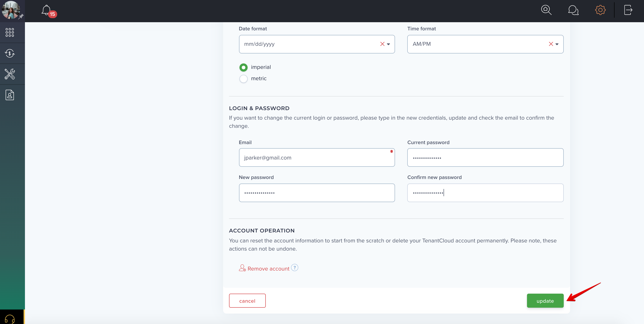Open the maintenance tools icon in sidebar

10,74
